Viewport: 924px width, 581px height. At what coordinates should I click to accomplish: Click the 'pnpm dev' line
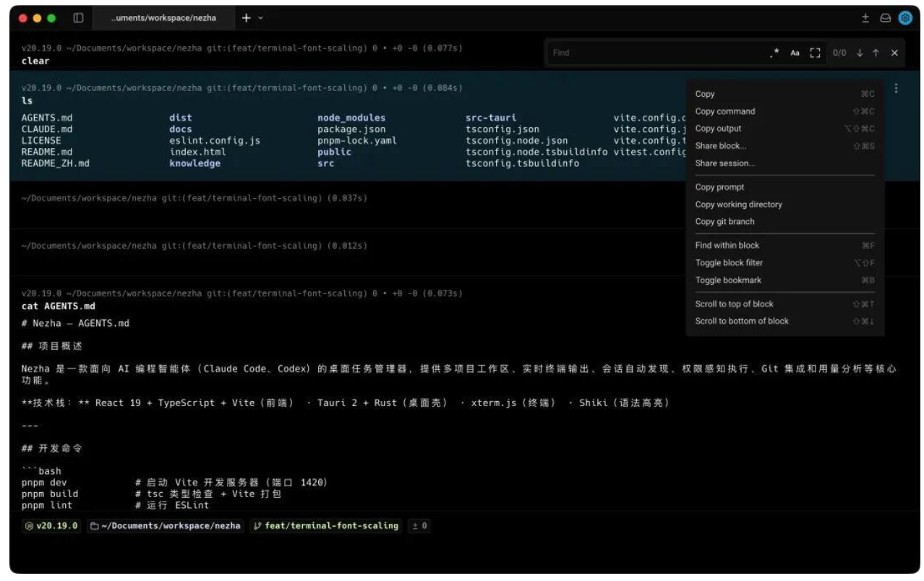[174, 483]
